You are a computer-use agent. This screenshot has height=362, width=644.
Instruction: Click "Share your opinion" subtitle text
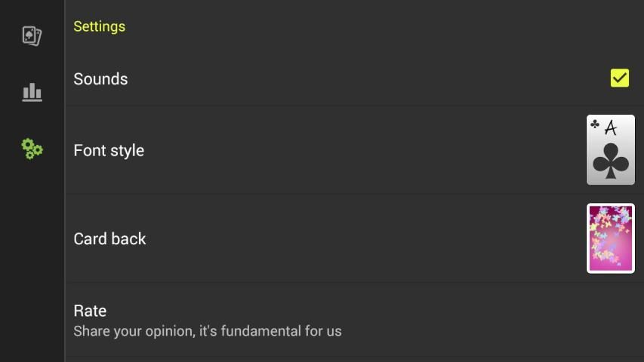pyautogui.click(x=207, y=331)
